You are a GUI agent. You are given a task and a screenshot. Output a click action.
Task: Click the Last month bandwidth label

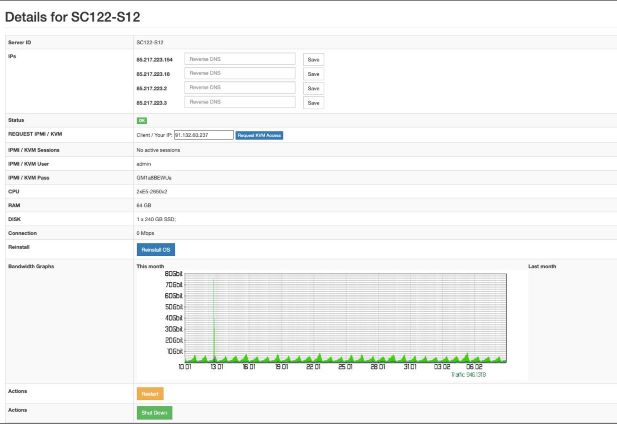point(542,268)
